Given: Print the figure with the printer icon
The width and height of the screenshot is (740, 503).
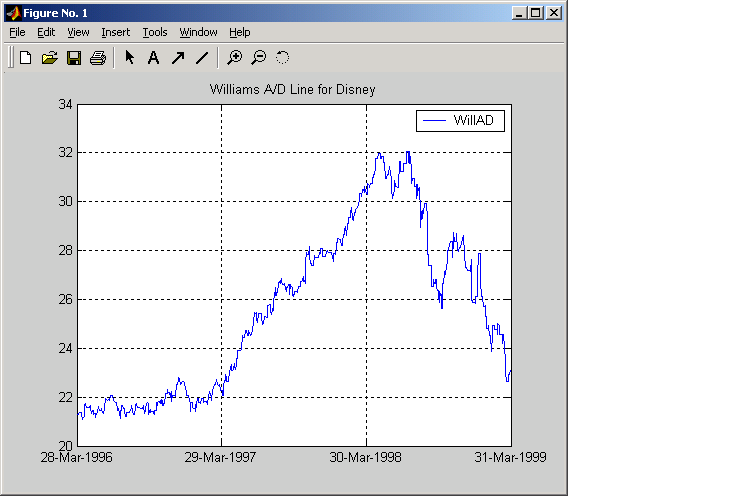Looking at the screenshot, I should pyautogui.click(x=98, y=58).
